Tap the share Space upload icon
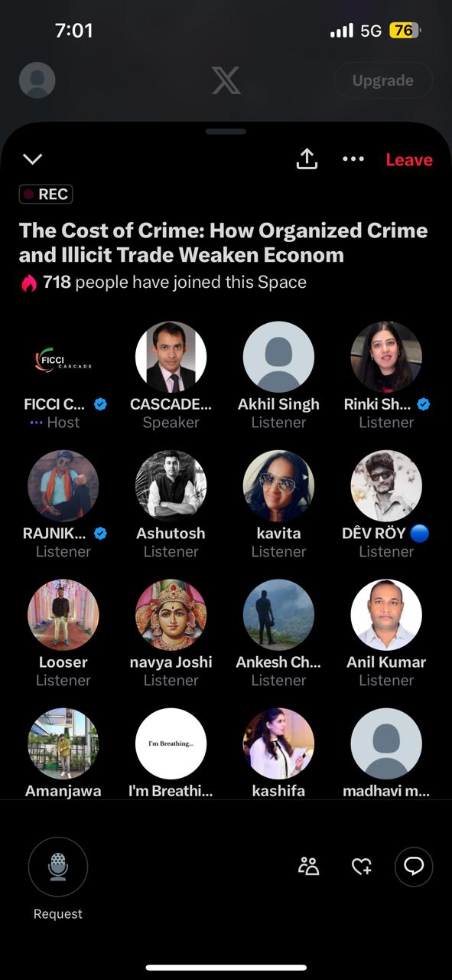Image resolution: width=452 pixels, height=980 pixels. 307,159
